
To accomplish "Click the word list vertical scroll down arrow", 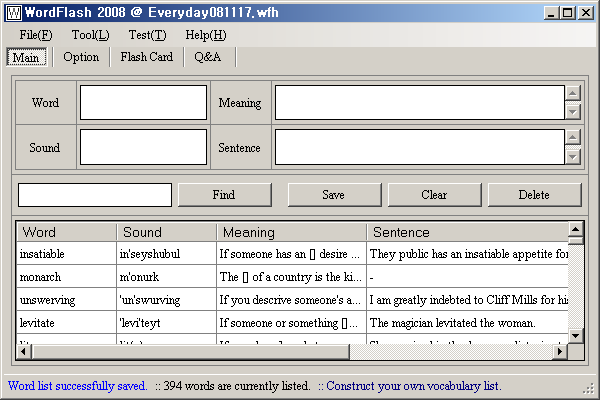I will click(x=576, y=336).
